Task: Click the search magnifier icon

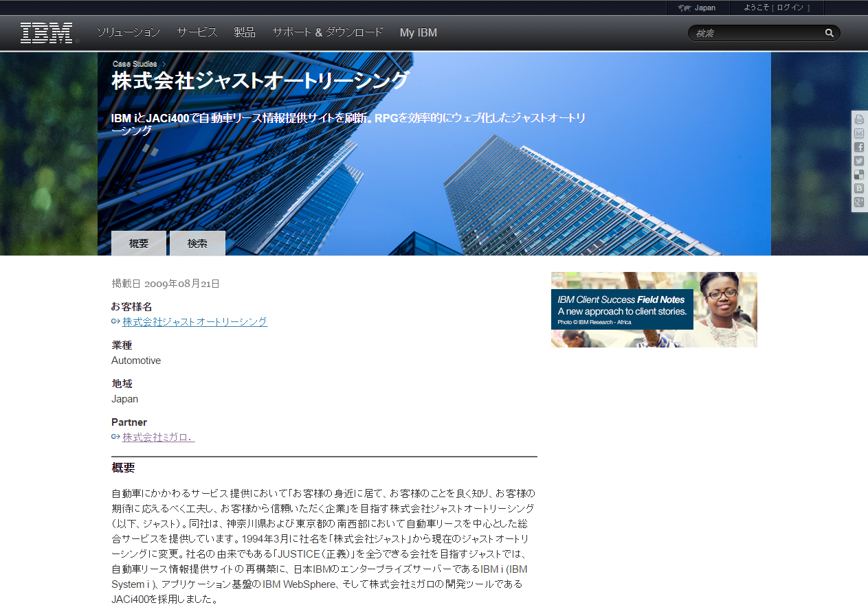Action: (x=830, y=33)
